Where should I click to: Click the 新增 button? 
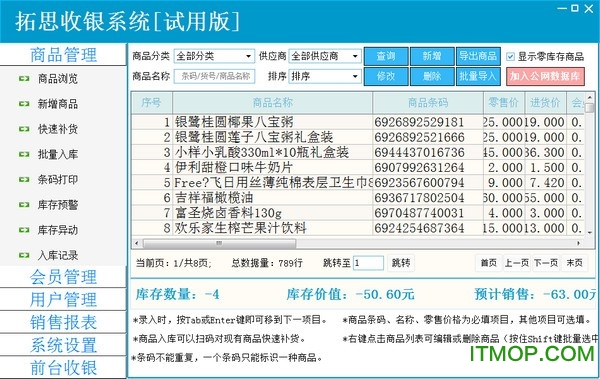[432, 56]
